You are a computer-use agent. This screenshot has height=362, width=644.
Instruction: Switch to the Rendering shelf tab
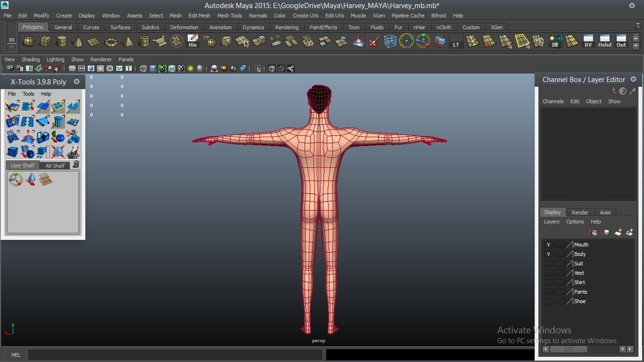(287, 27)
